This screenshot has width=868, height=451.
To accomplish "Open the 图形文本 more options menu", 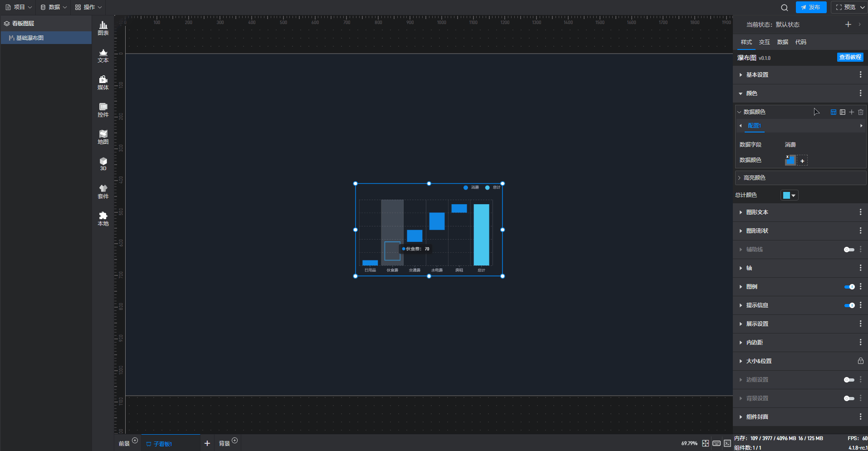I will (x=861, y=212).
